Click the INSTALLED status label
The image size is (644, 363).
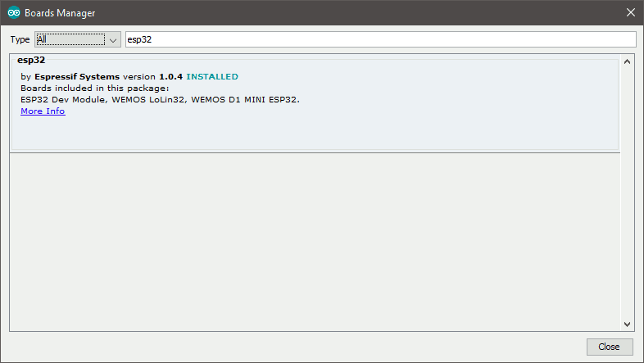point(212,77)
